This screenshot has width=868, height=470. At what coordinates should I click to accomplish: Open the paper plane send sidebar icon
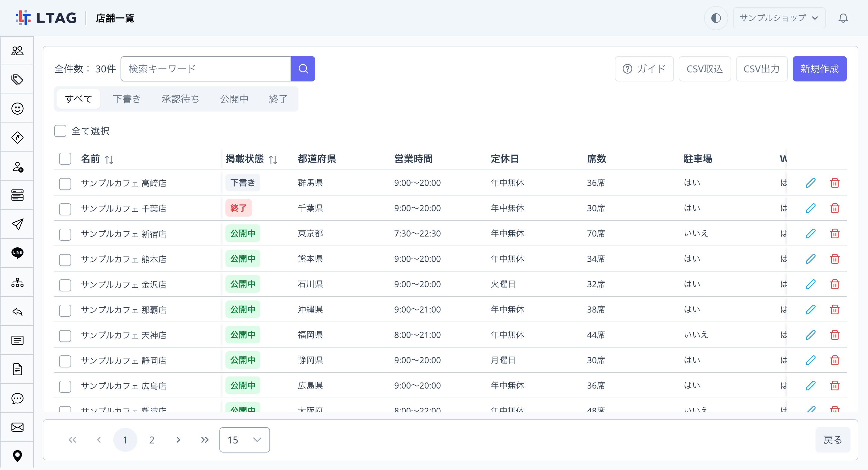(x=17, y=224)
